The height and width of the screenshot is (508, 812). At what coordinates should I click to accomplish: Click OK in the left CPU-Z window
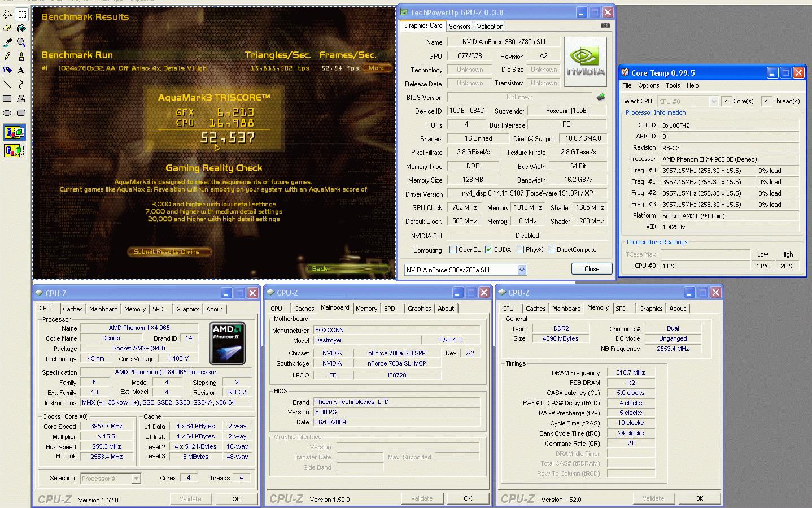click(236, 499)
